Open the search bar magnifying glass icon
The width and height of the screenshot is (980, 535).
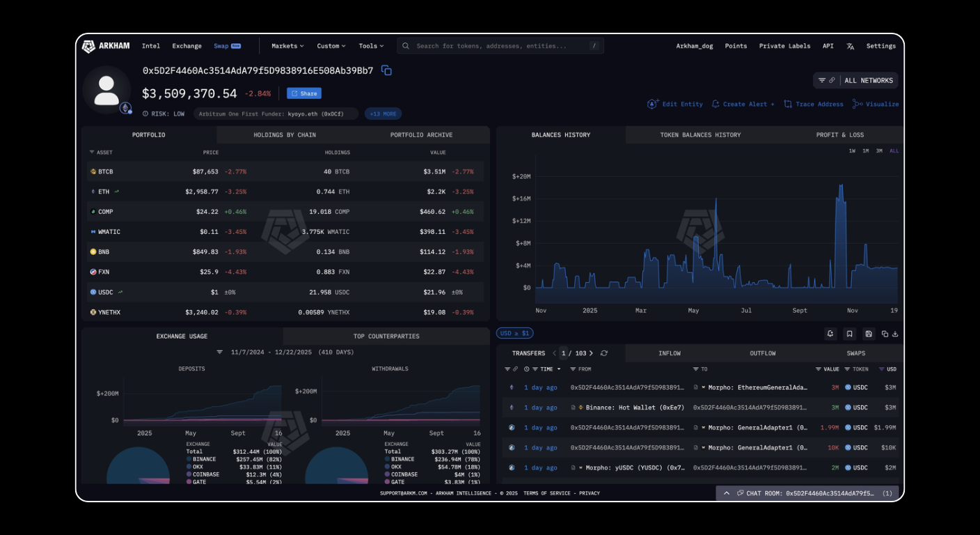[406, 46]
